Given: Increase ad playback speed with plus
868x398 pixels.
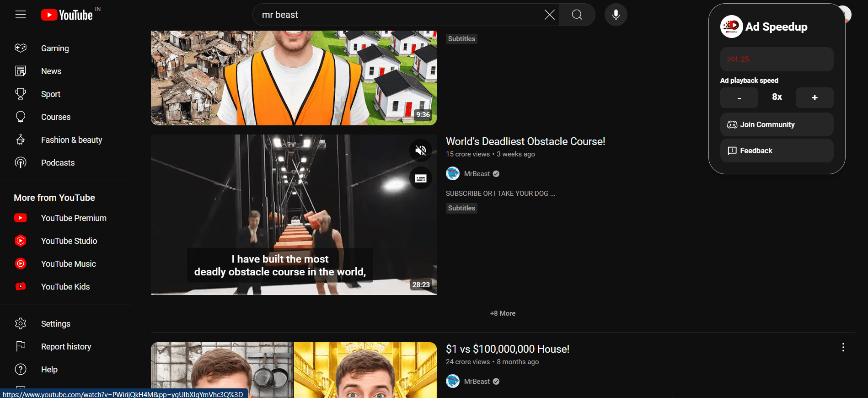Looking at the screenshot, I should click(814, 97).
